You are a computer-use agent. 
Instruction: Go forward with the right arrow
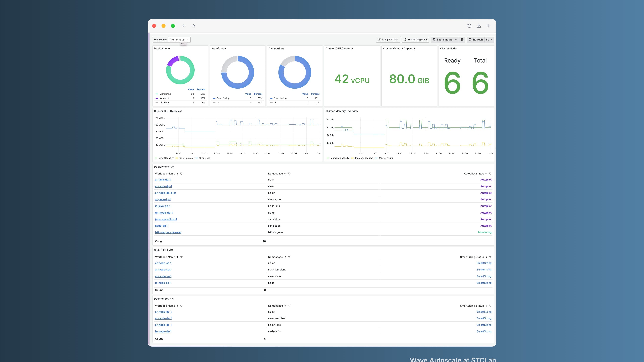(193, 26)
